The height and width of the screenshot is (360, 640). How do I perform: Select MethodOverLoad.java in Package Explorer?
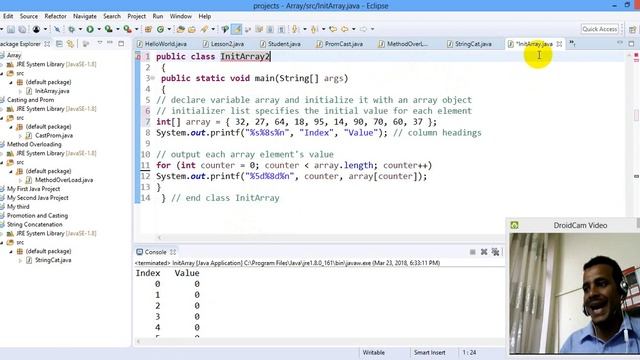pyautogui.click(x=64, y=180)
